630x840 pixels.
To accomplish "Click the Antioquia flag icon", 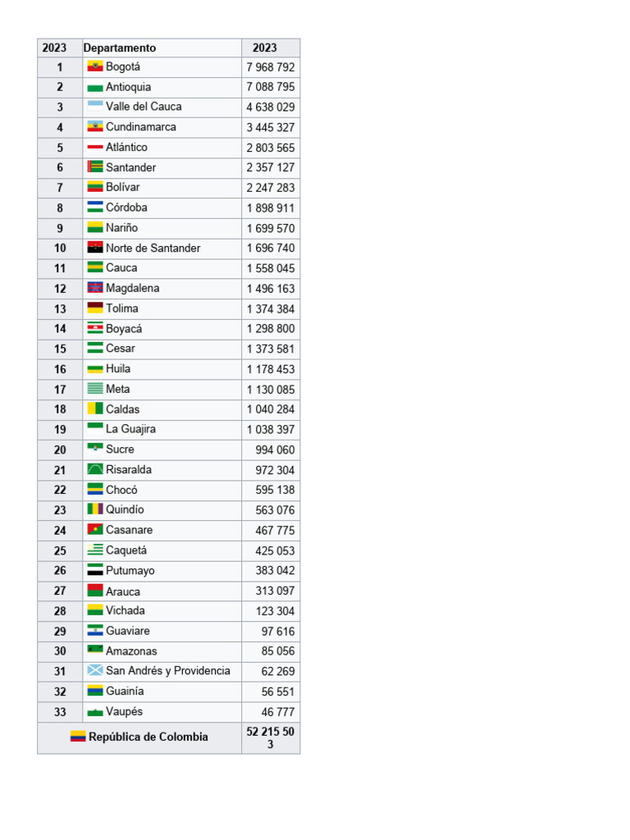I will (95, 88).
